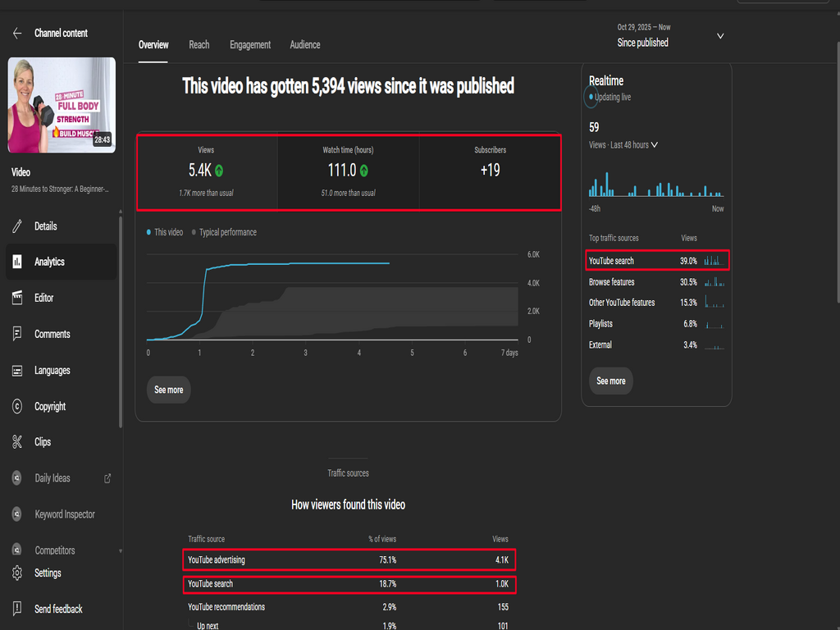Open Languages via its sidebar icon
Screen dimensions: 840x630
[x=17, y=370]
